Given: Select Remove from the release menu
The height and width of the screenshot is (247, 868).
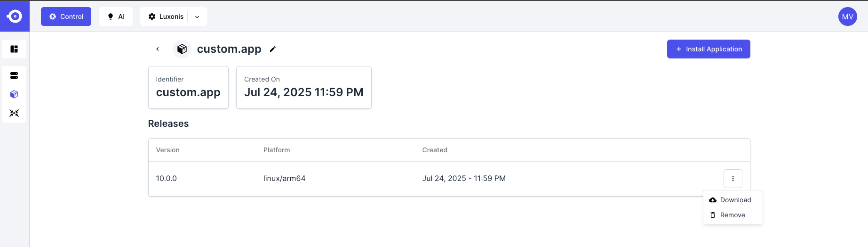Looking at the screenshot, I should pyautogui.click(x=733, y=215).
